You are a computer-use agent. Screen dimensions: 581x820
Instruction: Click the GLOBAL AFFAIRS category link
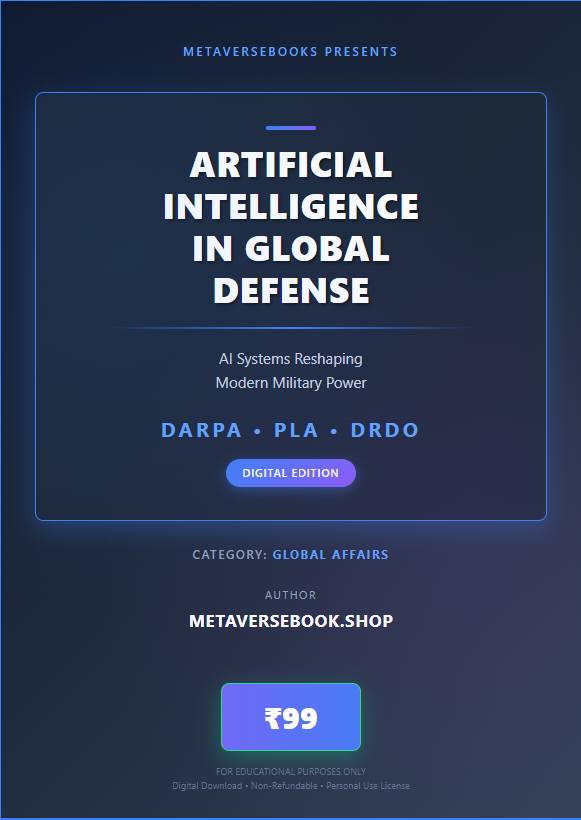point(331,554)
